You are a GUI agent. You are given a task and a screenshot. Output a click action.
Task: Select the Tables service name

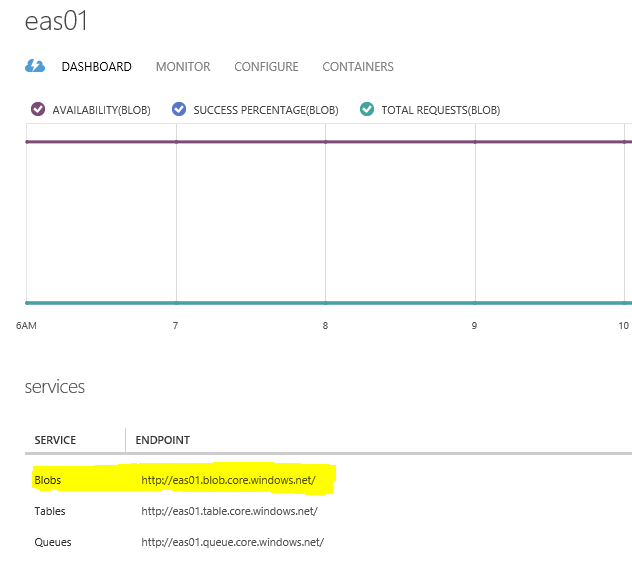coord(50,511)
